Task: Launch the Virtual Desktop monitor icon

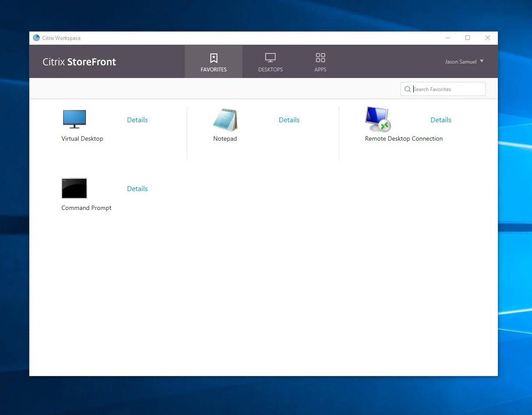Action: 74,119
